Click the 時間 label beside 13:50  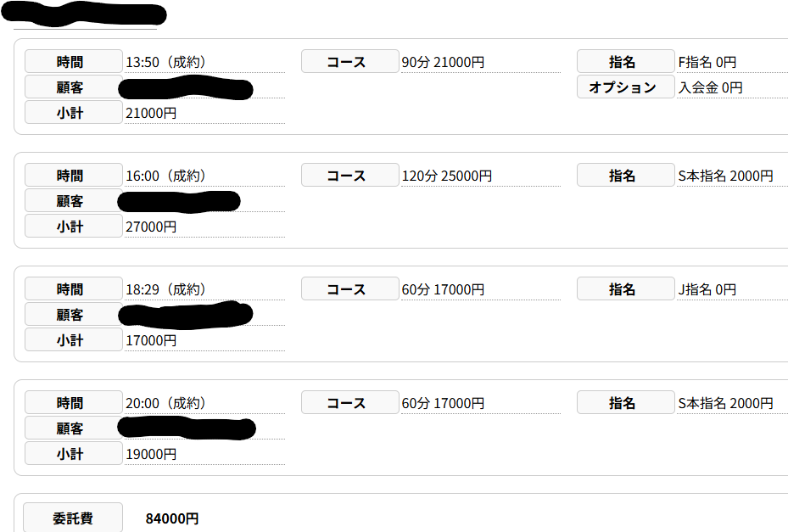[73, 62]
